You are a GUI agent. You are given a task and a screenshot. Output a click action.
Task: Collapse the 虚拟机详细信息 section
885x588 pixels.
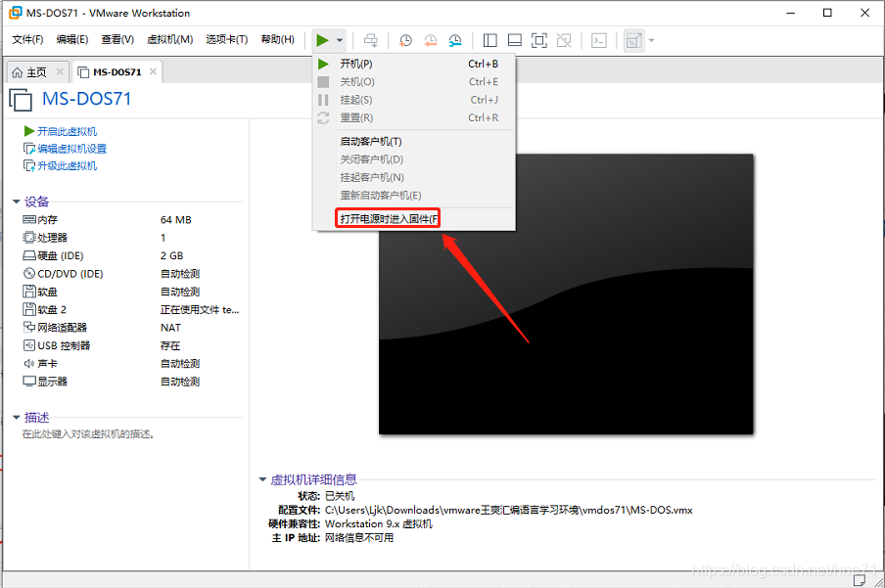[x=262, y=479]
